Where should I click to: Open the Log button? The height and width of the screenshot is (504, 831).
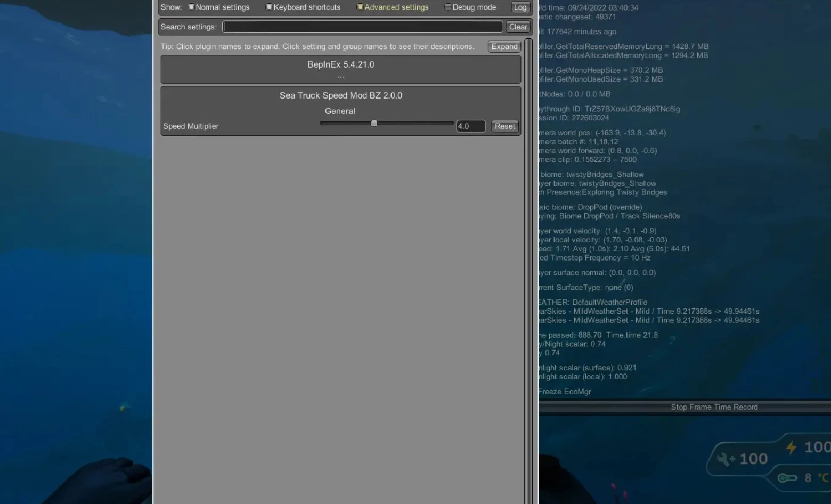(520, 7)
